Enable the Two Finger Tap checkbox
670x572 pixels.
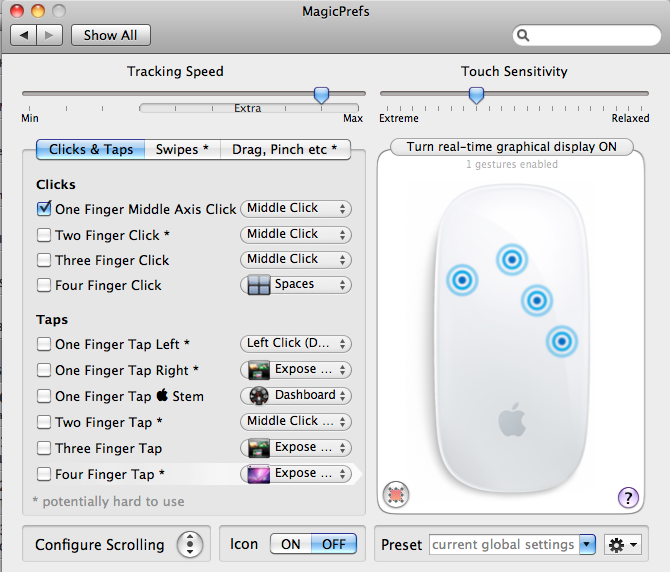pos(44,422)
